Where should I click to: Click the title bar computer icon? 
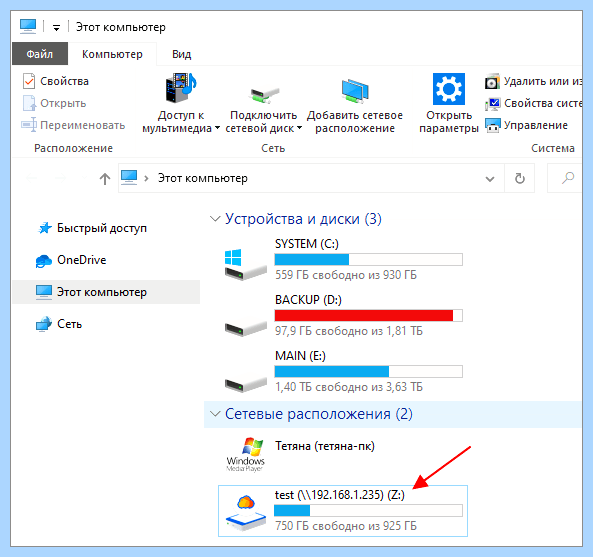[x=28, y=26]
